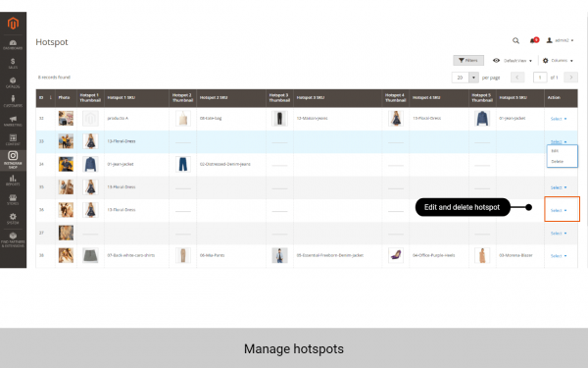This screenshot has width=588, height=368.
Task: Open Find Partners & Extensions
Action: (13, 239)
